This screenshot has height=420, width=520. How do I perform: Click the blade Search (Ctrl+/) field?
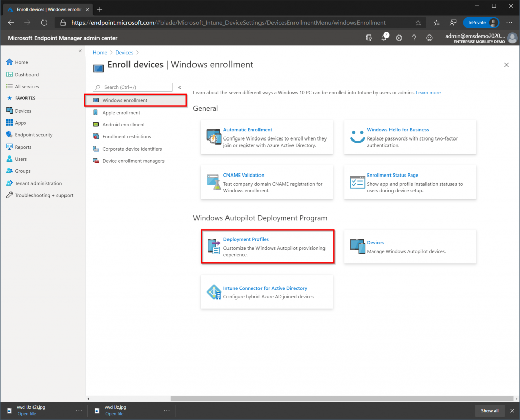pos(133,87)
